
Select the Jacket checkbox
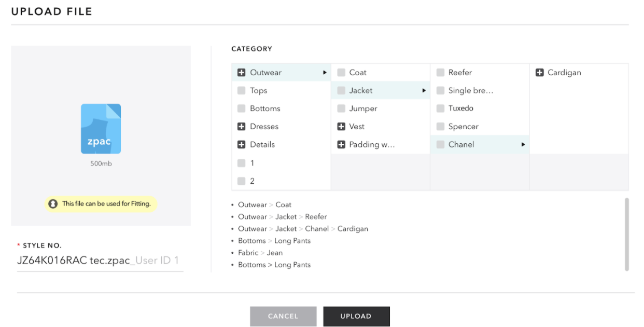341,90
